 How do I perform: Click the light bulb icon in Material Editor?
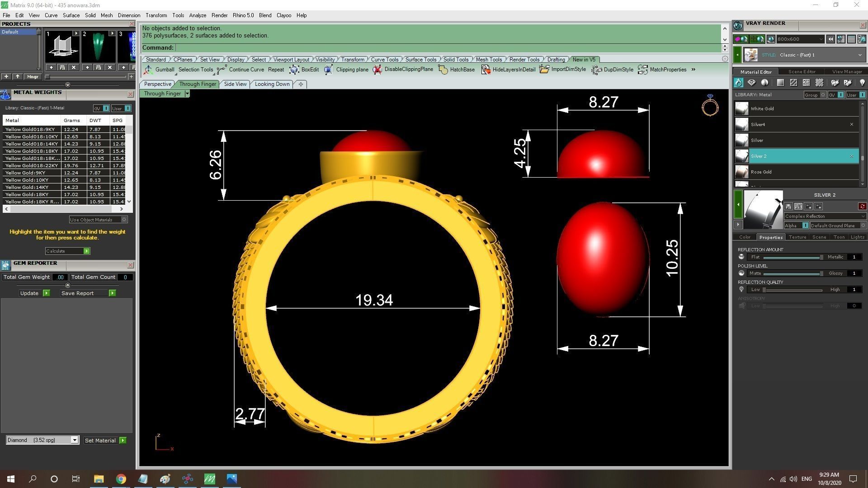[862, 83]
